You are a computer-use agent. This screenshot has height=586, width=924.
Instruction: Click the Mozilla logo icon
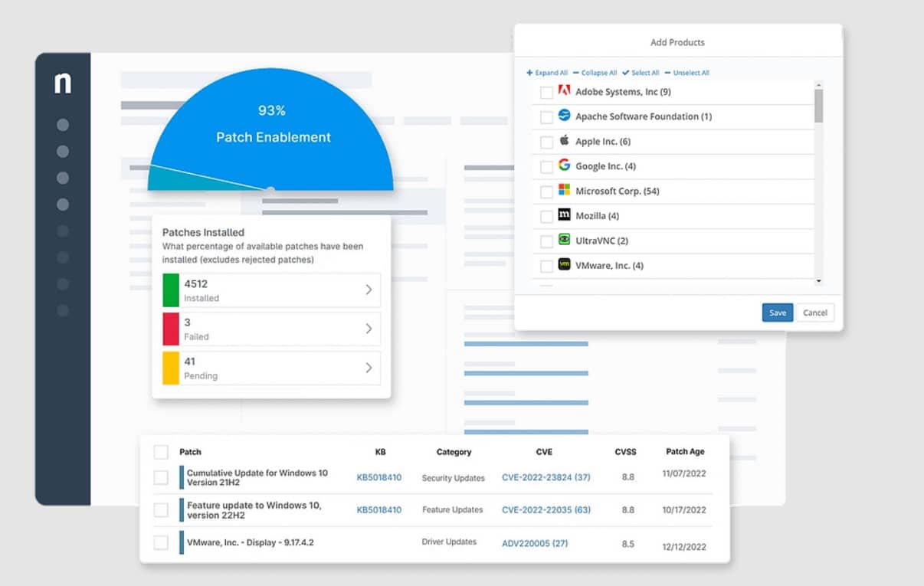coord(565,214)
